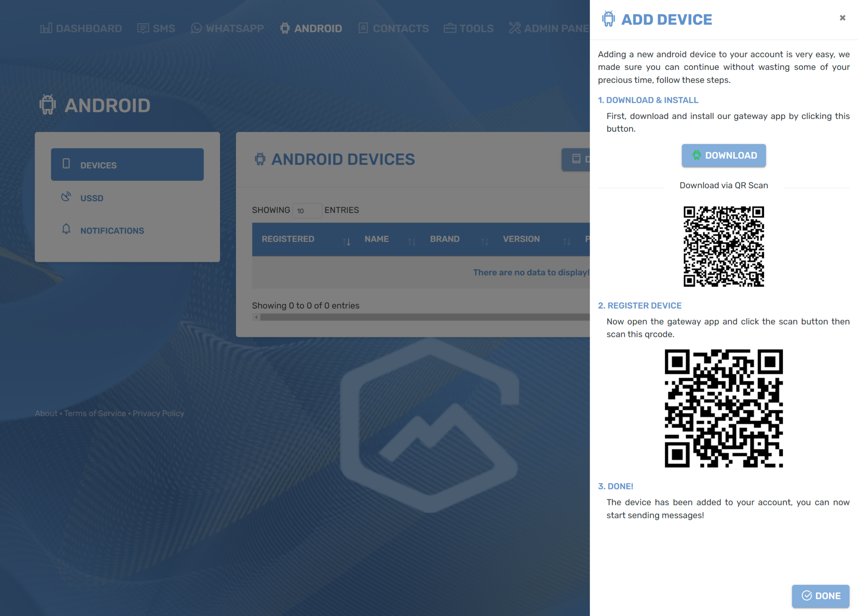This screenshot has width=858, height=616.
Task: Click the Tools icon in navbar
Action: coord(450,28)
